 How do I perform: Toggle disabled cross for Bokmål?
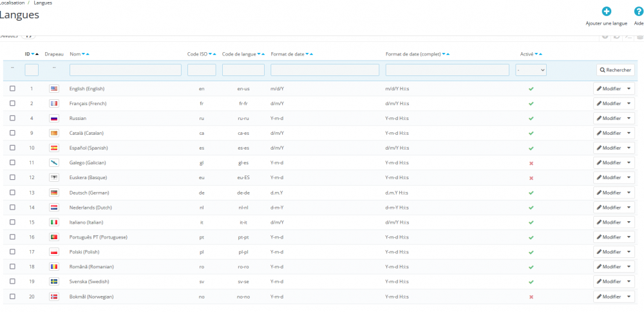[531, 297]
